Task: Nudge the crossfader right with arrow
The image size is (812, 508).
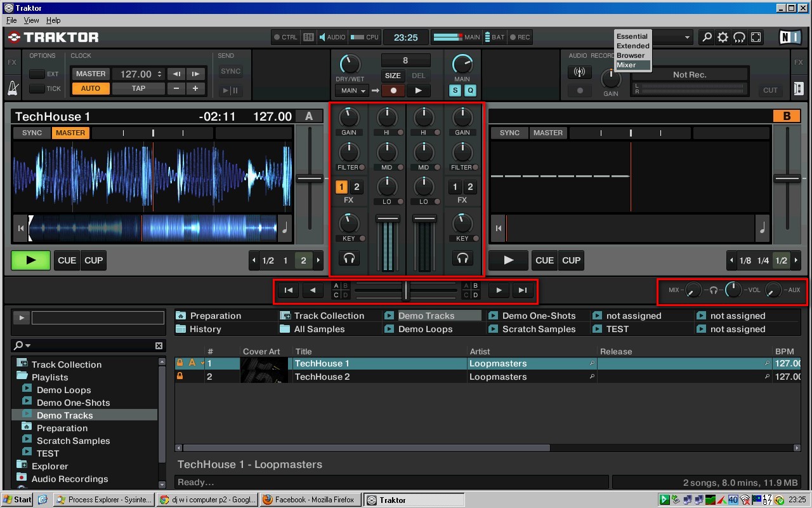Action: tap(499, 290)
